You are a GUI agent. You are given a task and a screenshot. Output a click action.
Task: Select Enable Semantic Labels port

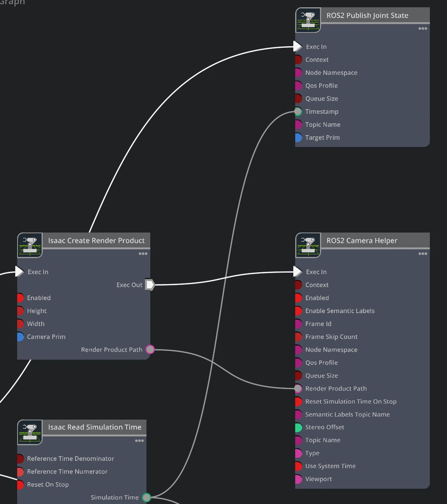click(299, 311)
